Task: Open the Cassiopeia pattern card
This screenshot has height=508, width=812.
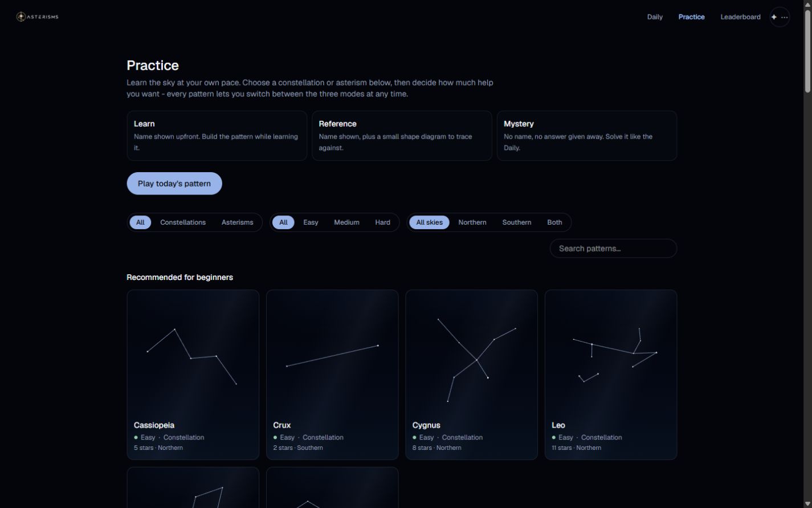Action: (x=193, y=375)
